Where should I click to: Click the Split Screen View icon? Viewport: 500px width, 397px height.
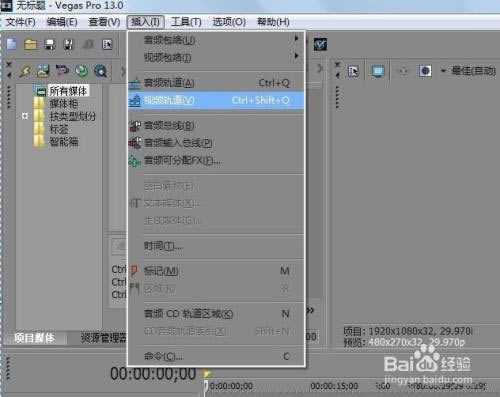pyautogui.click(x=425, y=71)
